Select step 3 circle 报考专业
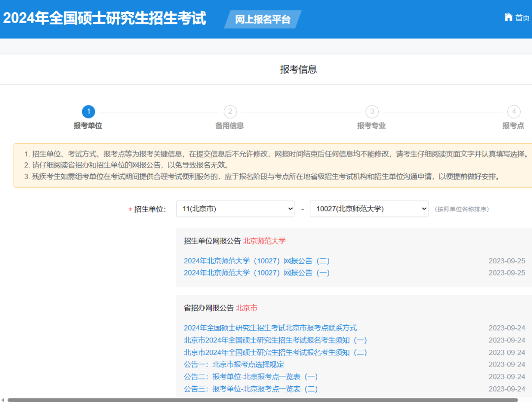This screenshot has width=532, height=402. coord(372,112)
